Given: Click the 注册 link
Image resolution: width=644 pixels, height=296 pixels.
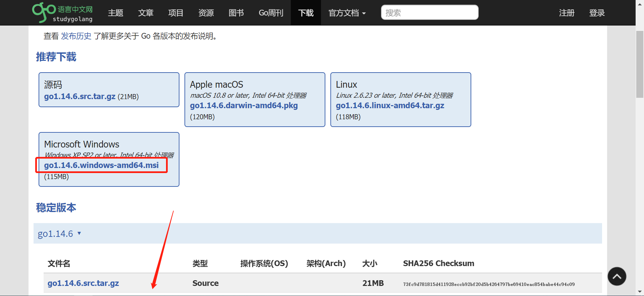Looking at the screenshot, I should [567, 13].
